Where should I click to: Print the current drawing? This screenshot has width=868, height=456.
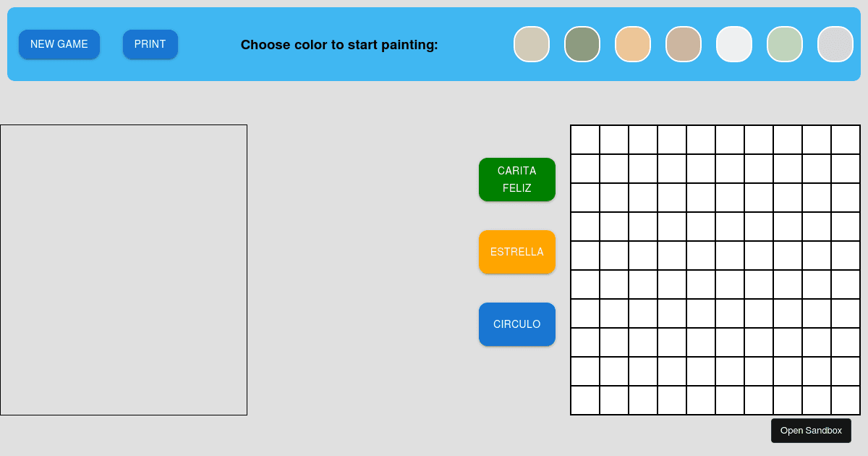point(150,44)
